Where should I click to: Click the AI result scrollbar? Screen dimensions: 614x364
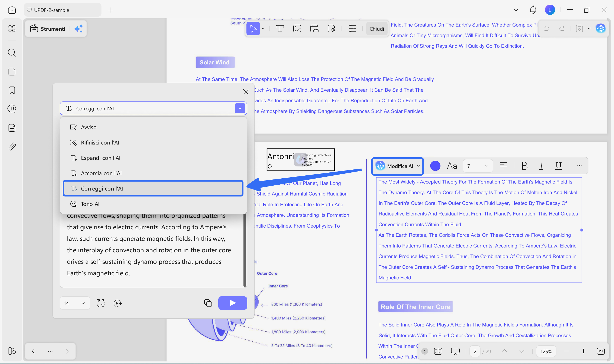(x=245, y=250)
